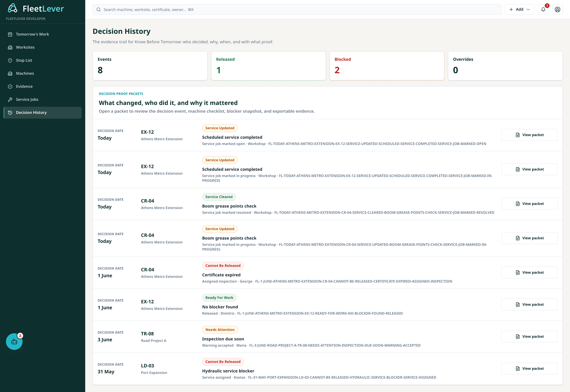Click the Decision History clock icon

point(10,113)
